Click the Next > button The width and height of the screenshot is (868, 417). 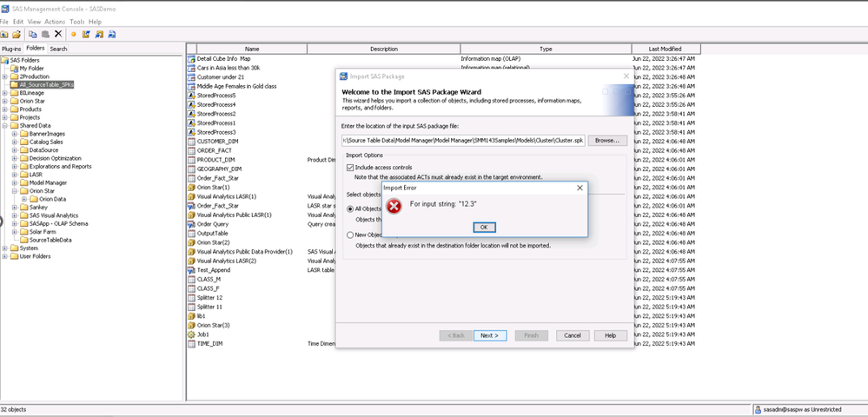coord(490,335)
